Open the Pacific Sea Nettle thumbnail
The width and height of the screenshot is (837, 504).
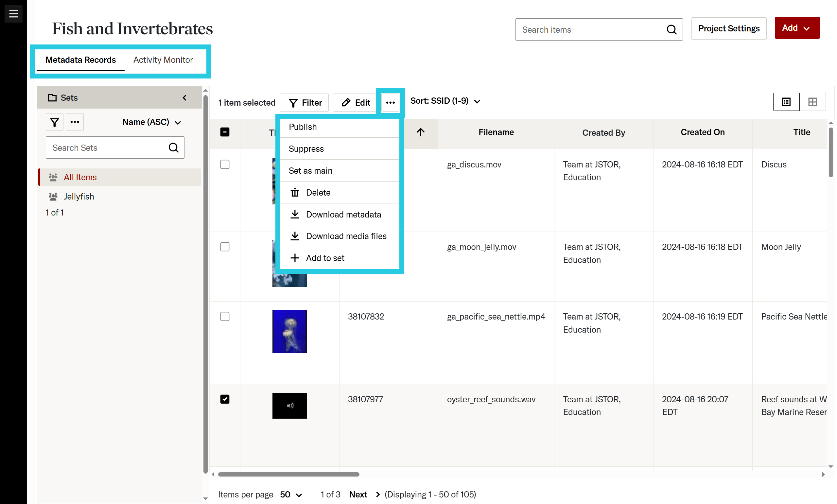tap(289, 331)
